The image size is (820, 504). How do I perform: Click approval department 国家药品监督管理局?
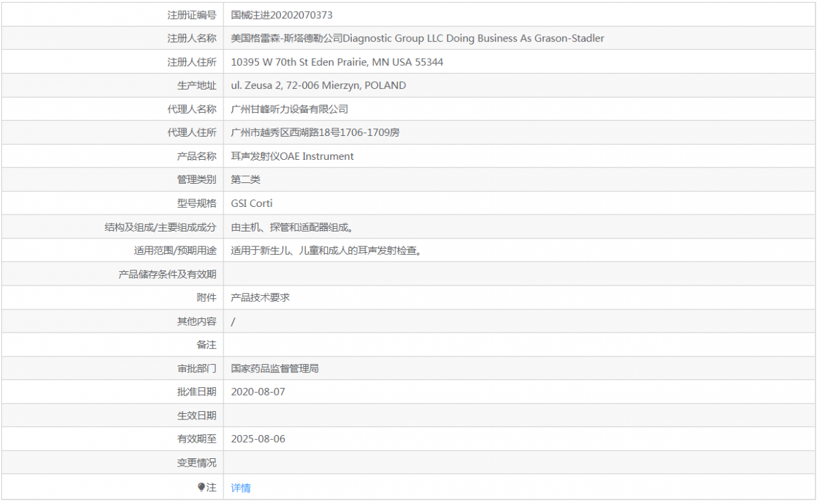(x=275, y=369)
